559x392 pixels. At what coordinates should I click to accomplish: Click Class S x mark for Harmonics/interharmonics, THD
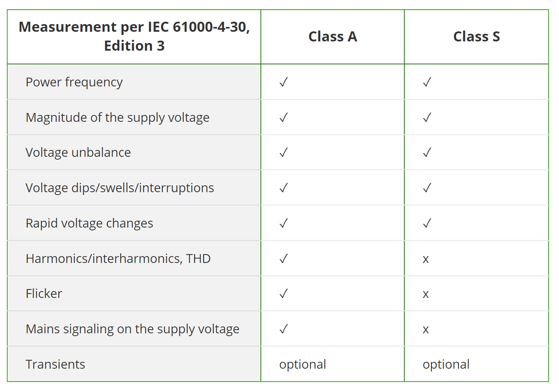[x=426, y=259]
